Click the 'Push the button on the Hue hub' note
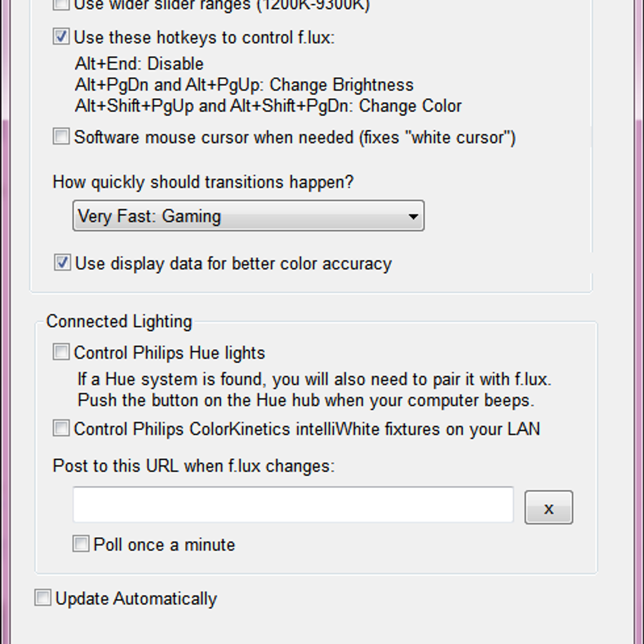The width and height of the screenshot is (644, 644). [306, 400]
